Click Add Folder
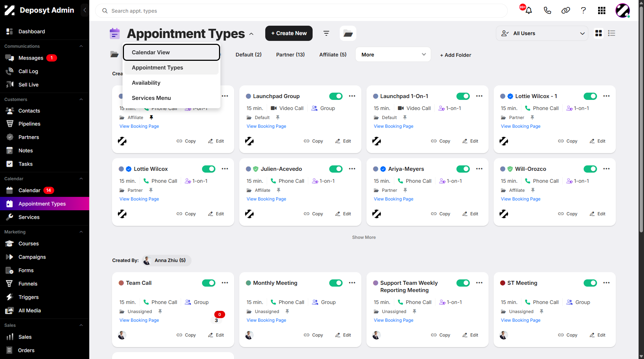The height and width of the screenshot is (359, 644). [x=455, y=55]
